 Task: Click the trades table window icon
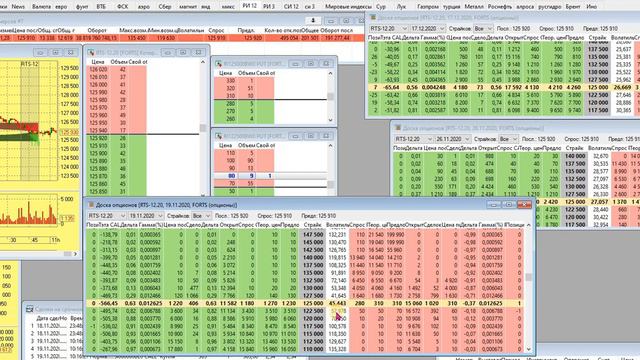[29, 309]
